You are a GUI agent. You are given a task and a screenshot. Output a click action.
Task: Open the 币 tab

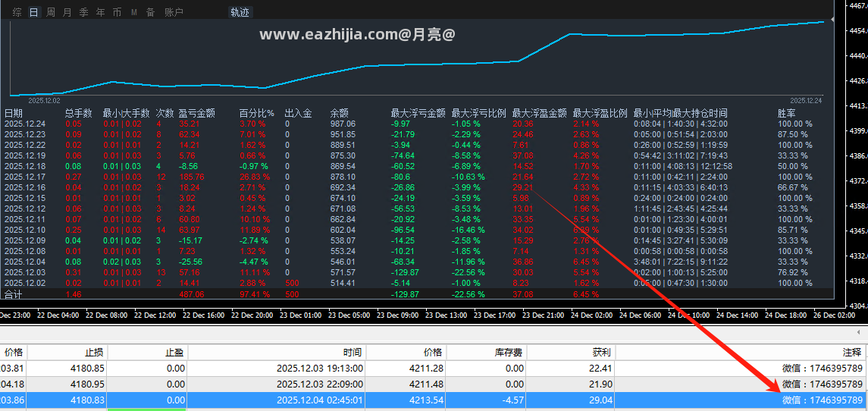click(117, 12)
